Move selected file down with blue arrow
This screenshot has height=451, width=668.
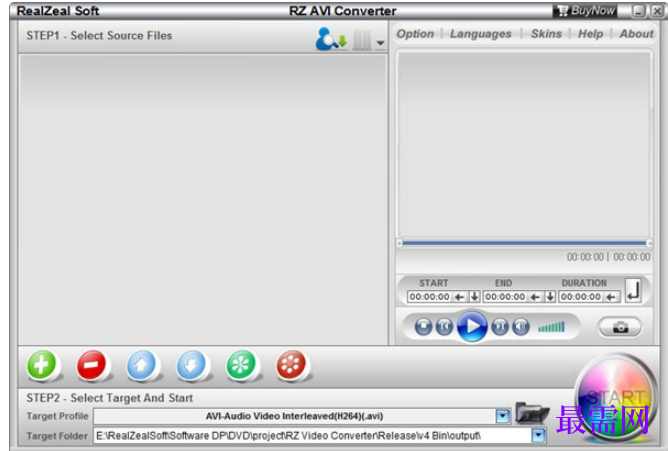click(191, 365)
